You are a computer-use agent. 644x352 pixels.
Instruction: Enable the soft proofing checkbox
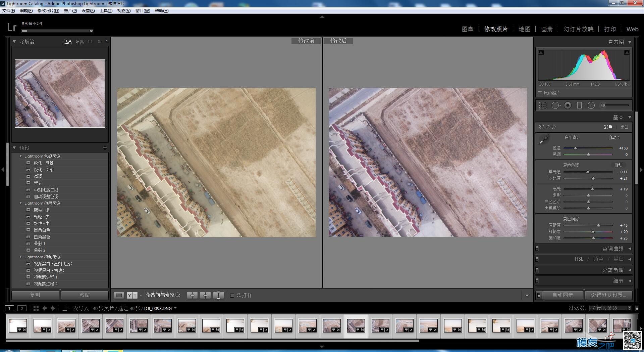(232, 296)
